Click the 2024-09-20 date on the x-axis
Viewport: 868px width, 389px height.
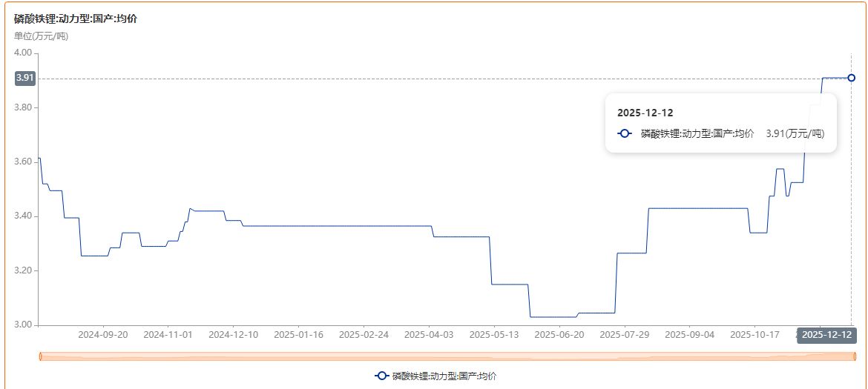(103, 335)
